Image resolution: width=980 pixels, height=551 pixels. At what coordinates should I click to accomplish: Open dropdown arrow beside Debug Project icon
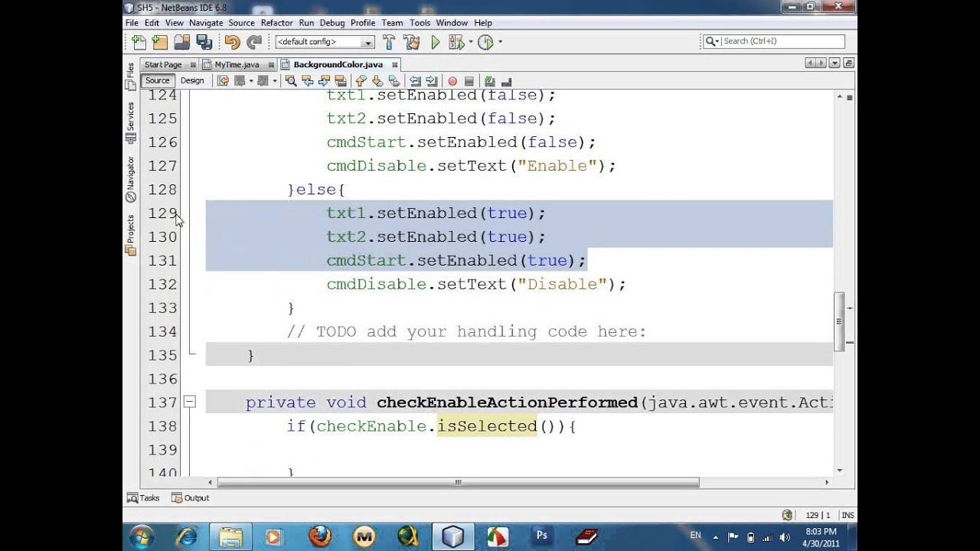(x=471, y=41)
